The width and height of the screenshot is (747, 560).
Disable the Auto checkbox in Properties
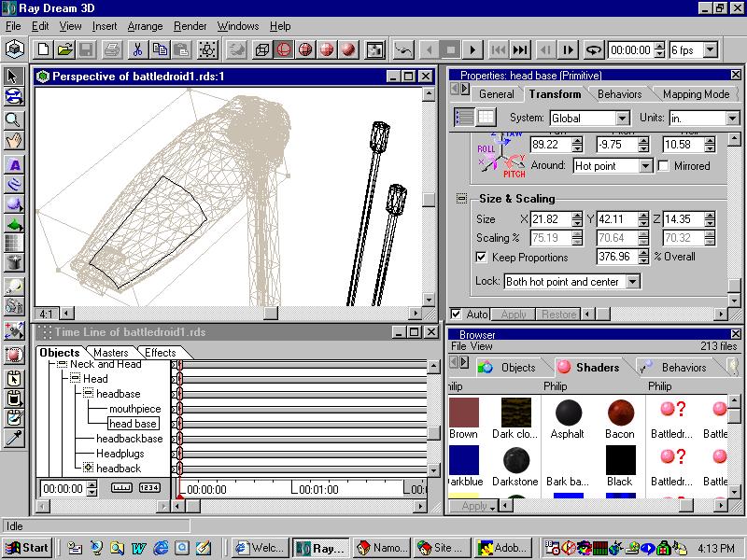(x=456, y=314)
